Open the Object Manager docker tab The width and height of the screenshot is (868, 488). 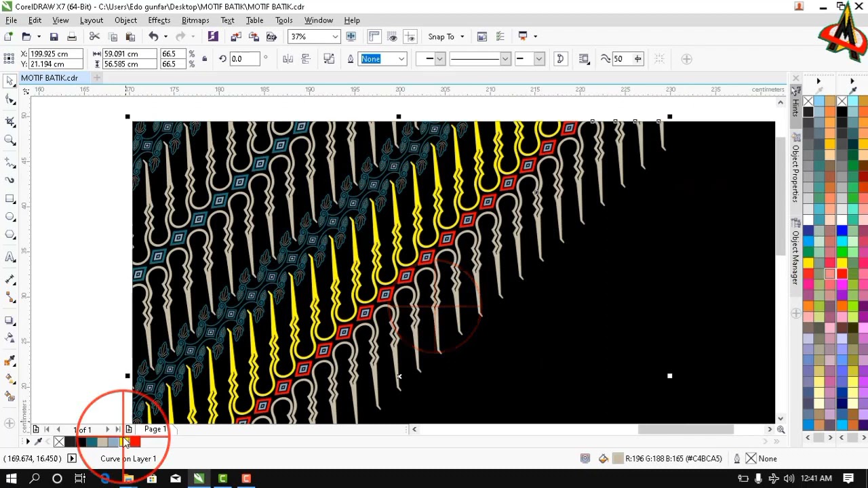795,252
